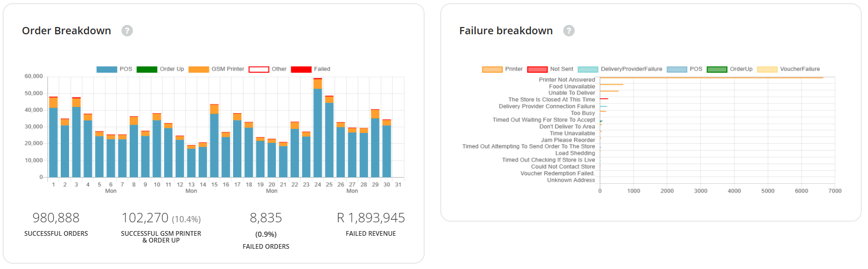Viewport: 868px width, 269px height.
Task: Click the R 1,893,945 failed revenue figure
Action: 371,218
